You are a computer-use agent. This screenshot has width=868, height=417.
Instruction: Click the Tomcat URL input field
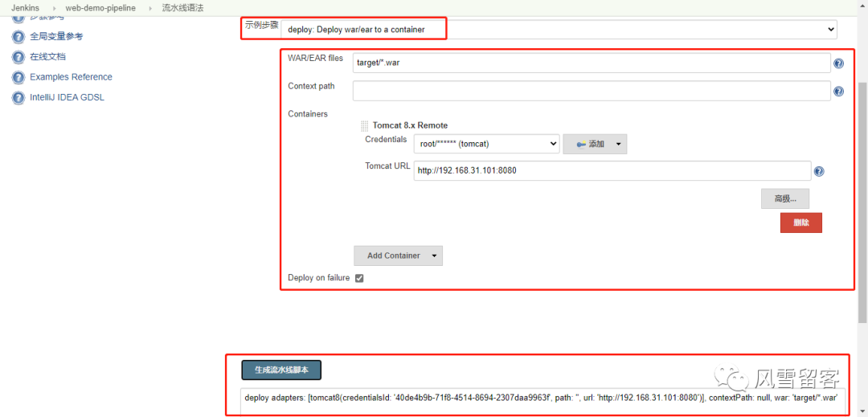[x=612, y=171]
